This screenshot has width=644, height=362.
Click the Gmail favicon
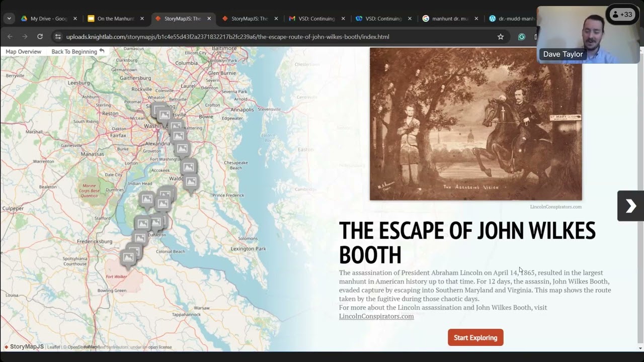(292, 19)
